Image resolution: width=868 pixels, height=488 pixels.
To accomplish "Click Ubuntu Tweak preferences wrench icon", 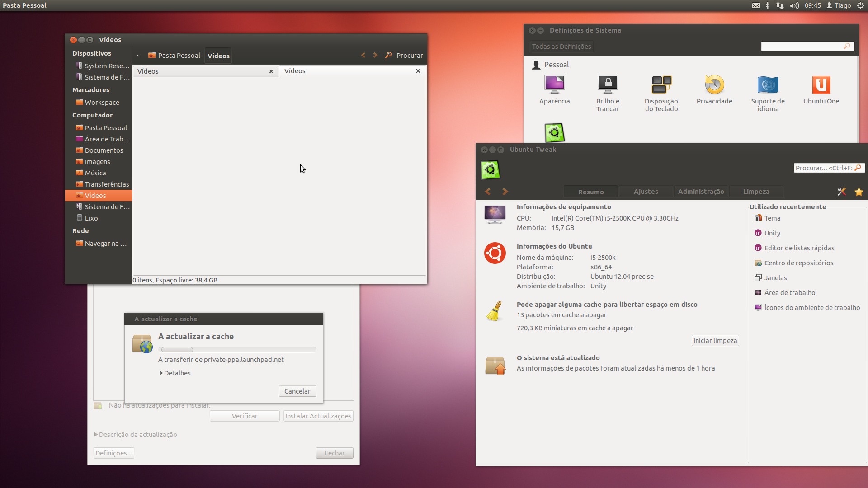I will pyautogui.click(x=841, y=192).
